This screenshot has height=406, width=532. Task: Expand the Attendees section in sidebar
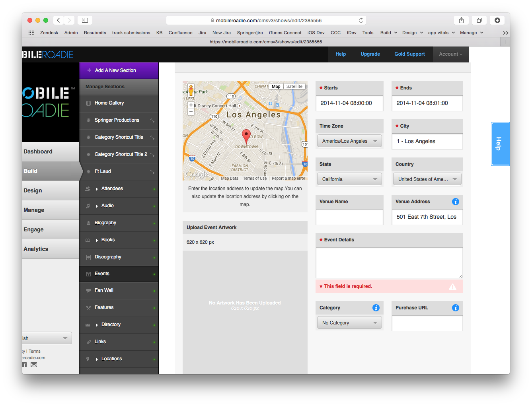97,189
